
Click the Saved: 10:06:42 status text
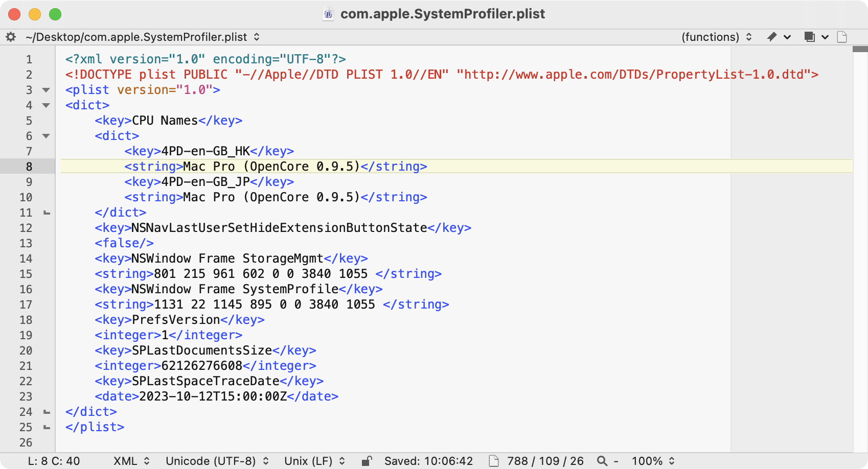coord(428,461)
